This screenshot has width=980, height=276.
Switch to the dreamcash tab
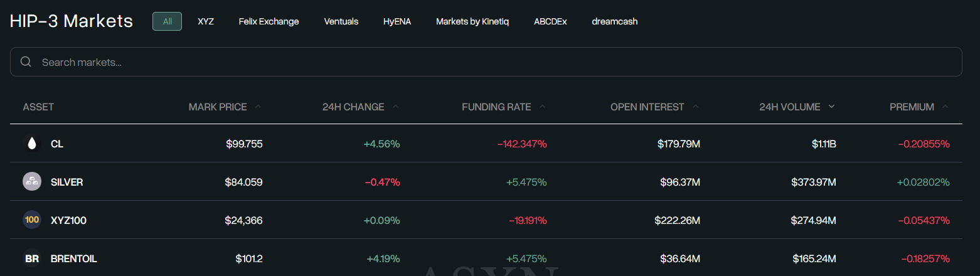[x=615, y=21]
